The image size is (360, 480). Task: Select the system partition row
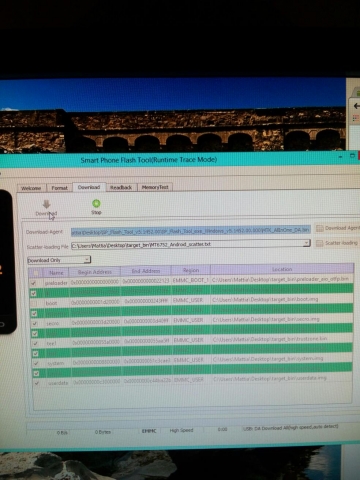pyautogui.click(x=193, y=361)
